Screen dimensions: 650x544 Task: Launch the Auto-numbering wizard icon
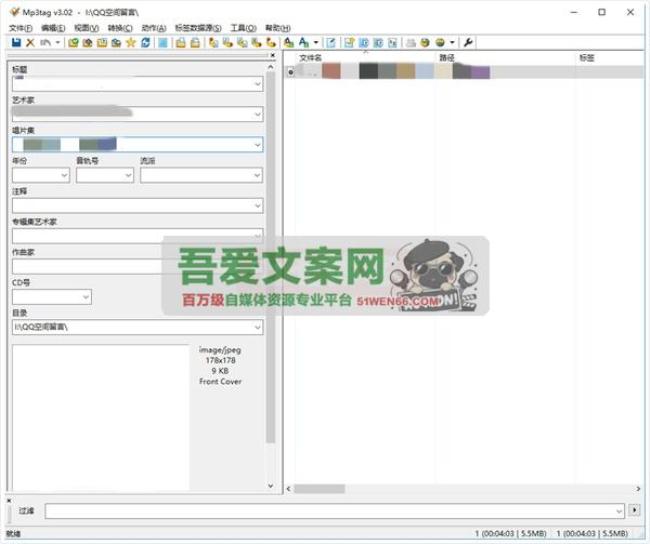(x=349, y=42)
